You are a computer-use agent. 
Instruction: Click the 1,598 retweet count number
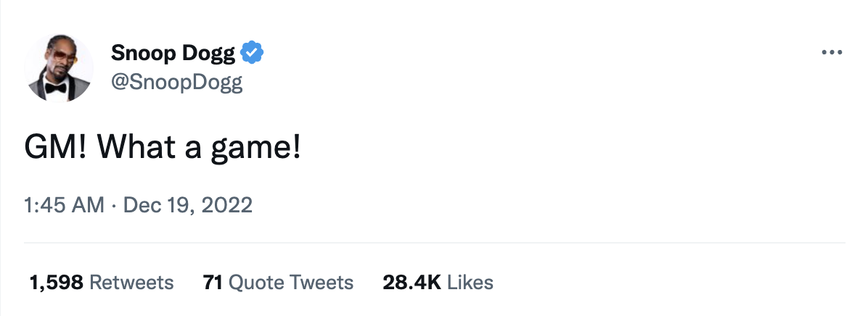(56, 282)
